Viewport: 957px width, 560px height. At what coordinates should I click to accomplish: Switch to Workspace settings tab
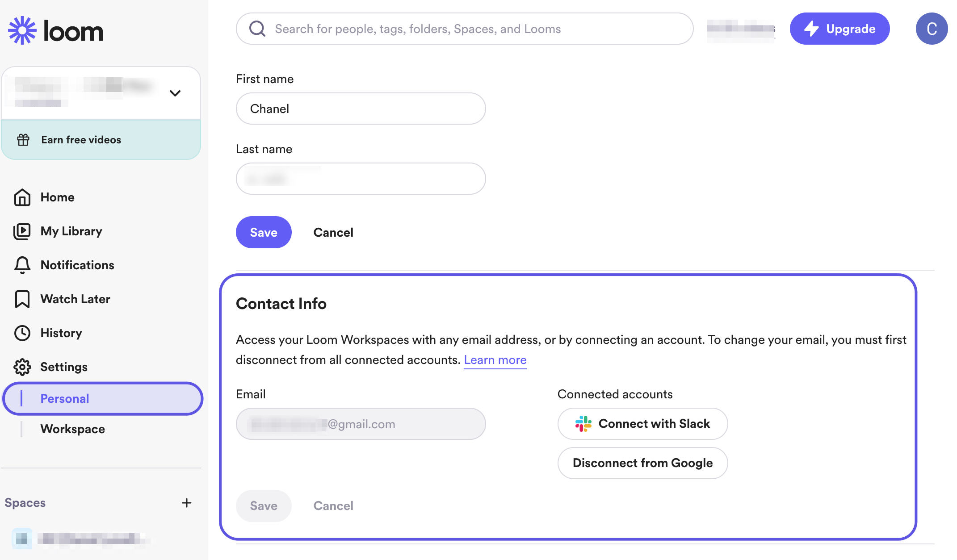[72, 429]
